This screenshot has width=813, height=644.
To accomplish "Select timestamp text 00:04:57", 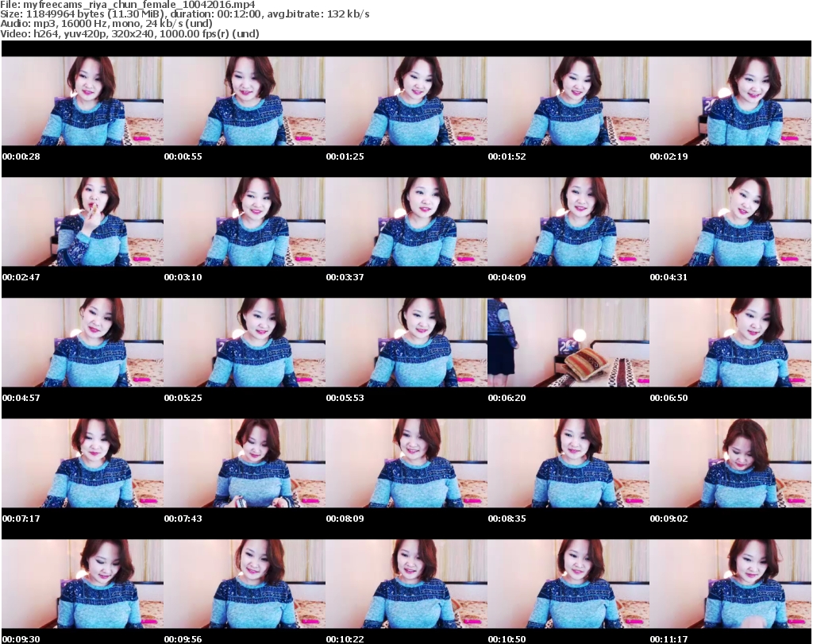I will (21, 398).
